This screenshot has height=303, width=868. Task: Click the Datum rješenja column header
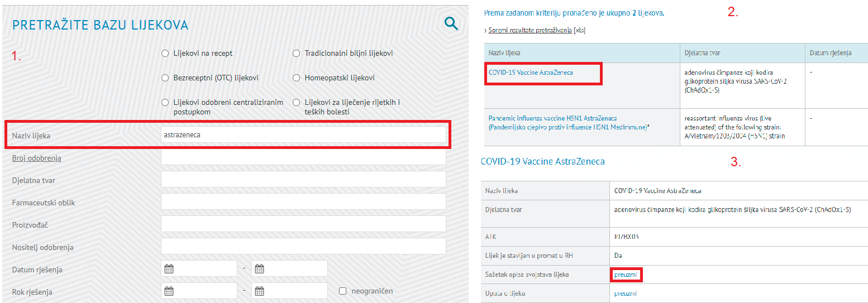click(x=836, y=53)
